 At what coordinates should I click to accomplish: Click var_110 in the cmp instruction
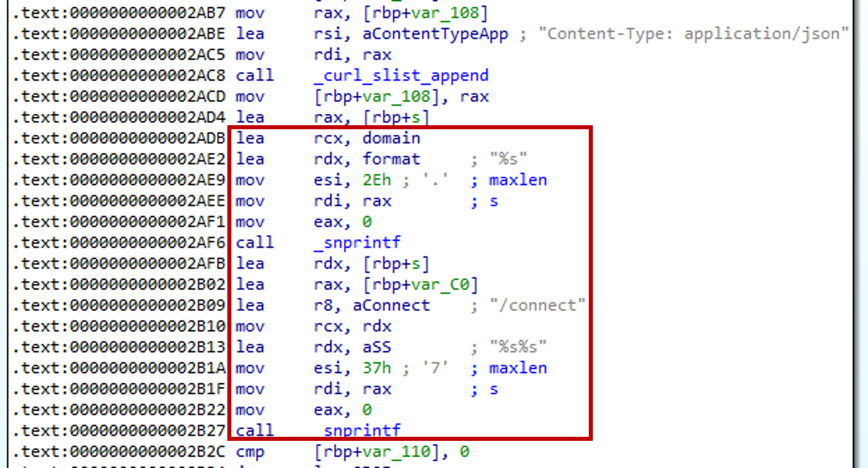[x=395, y=451]
